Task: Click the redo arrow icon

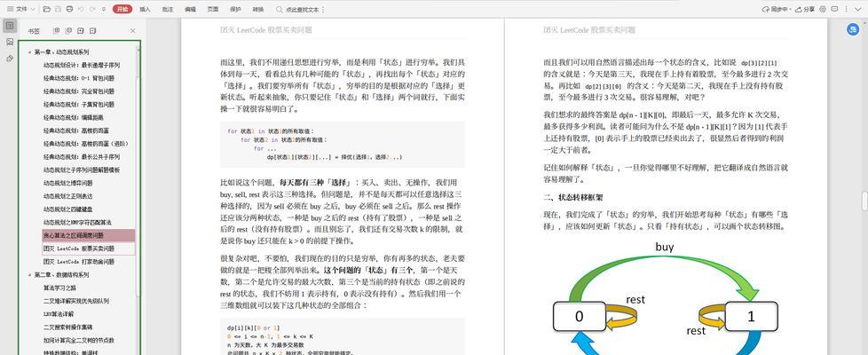Action: click(92, 10)
